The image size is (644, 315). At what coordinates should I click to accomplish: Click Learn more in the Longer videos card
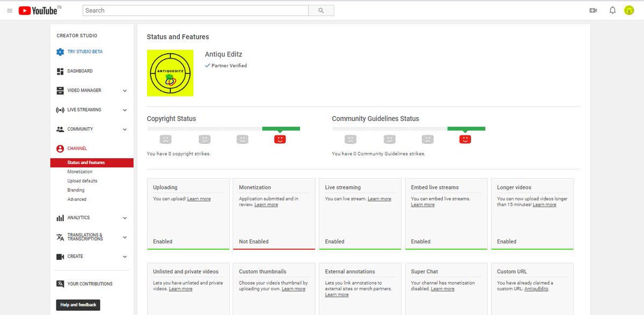[544, 205]
